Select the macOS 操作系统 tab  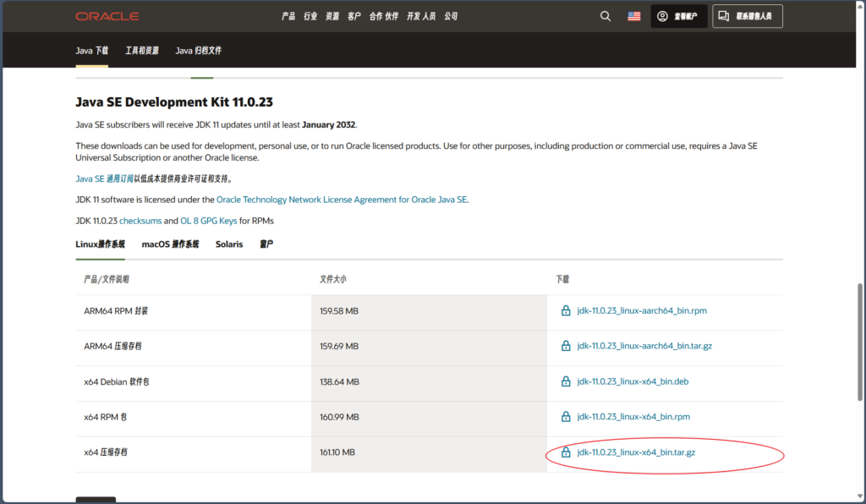170,244
